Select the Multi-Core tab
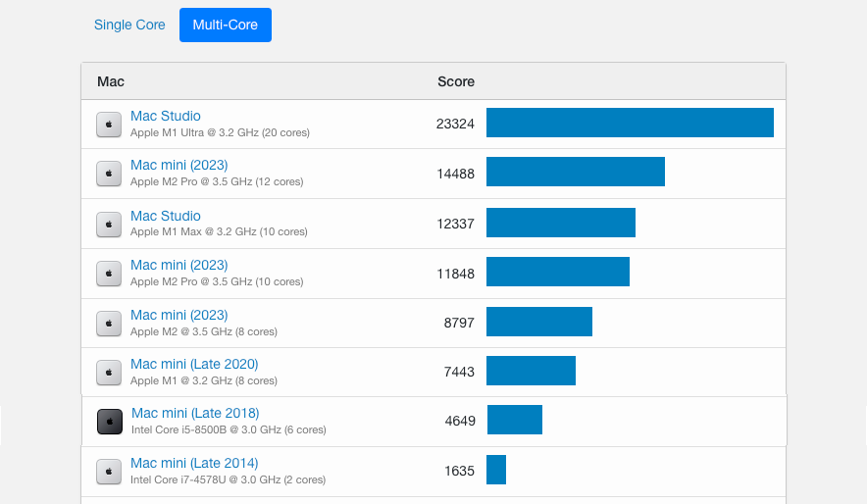The width and height of the screenshot is (867, 504). [x=226, y=25]
